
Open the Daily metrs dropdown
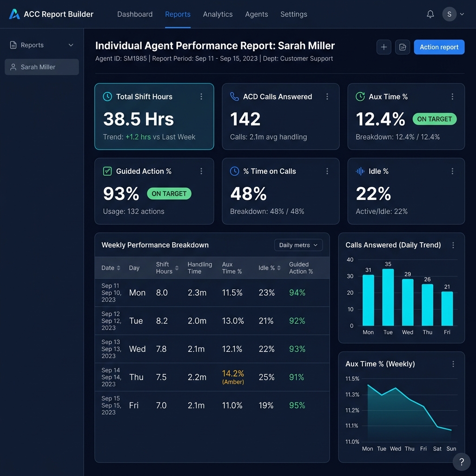(298, 245)
